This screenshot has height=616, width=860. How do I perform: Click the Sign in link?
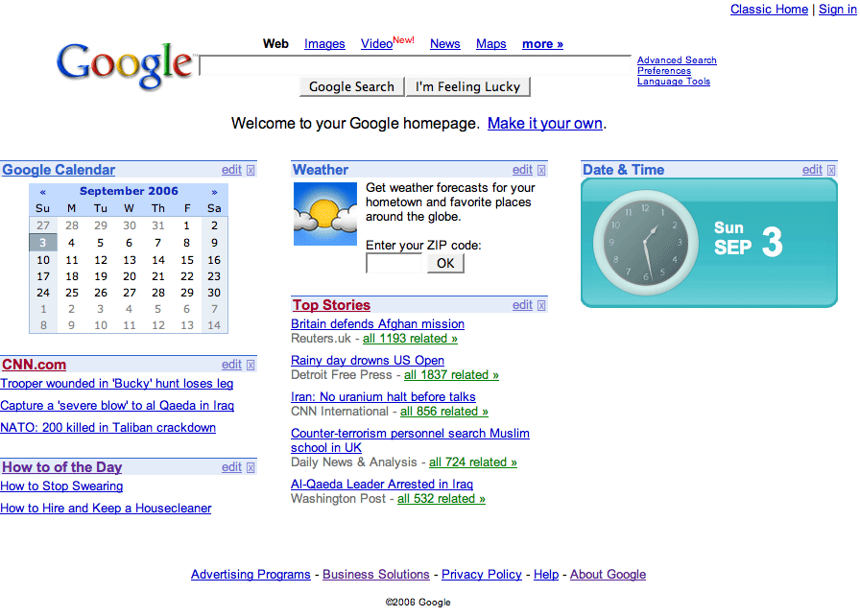coord(838,10)
